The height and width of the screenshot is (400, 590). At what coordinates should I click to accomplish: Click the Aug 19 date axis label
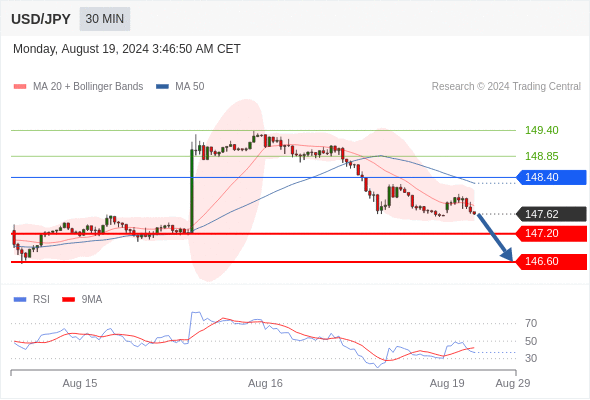[447, 383]
